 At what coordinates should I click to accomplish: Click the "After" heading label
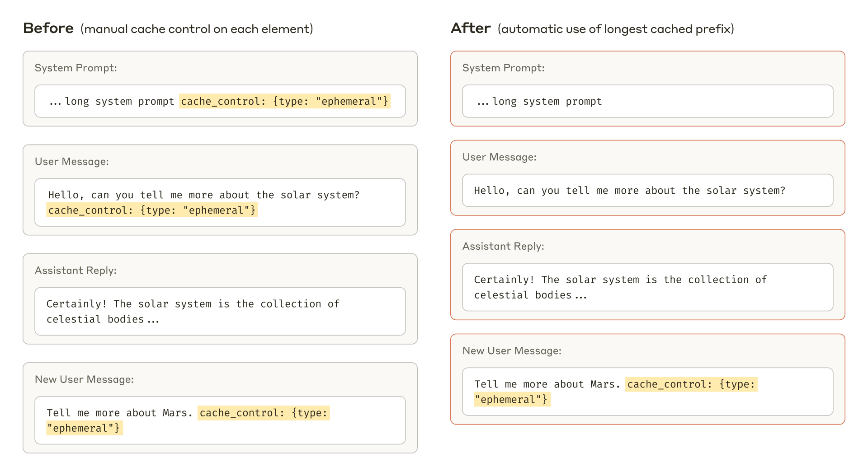471,28
